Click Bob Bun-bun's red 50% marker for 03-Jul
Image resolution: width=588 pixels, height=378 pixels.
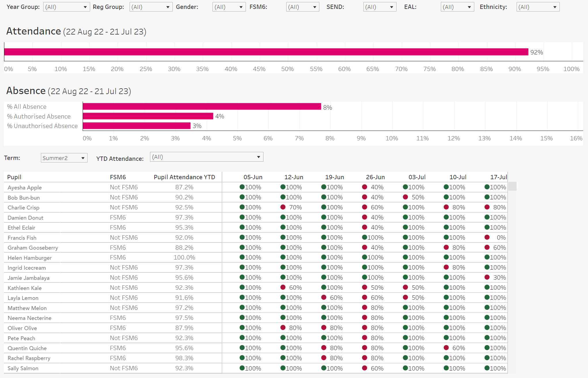tap(405, 197)
